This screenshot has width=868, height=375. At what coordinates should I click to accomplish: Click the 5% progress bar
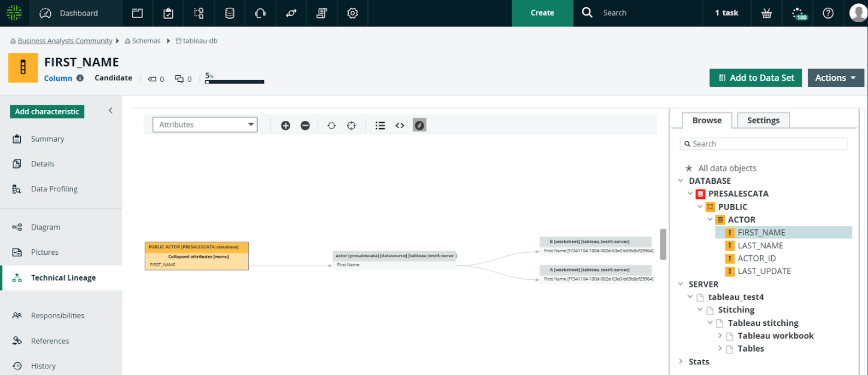pyautogui.click(x=234, y=81)
